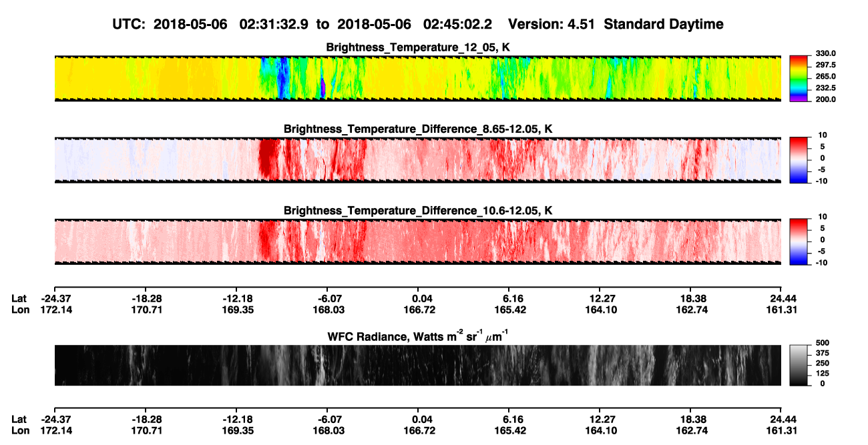Click the 10 label on the 8.65-12.05 colorbar

pos(823,135)
